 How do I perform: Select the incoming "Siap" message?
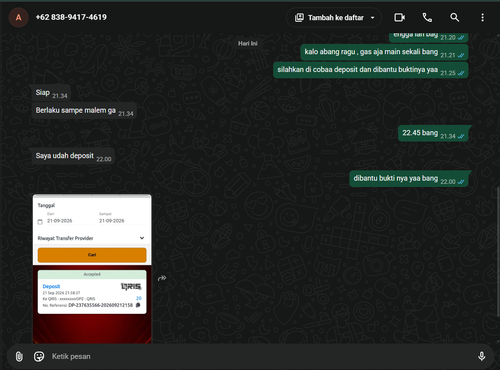pos(51,93)
